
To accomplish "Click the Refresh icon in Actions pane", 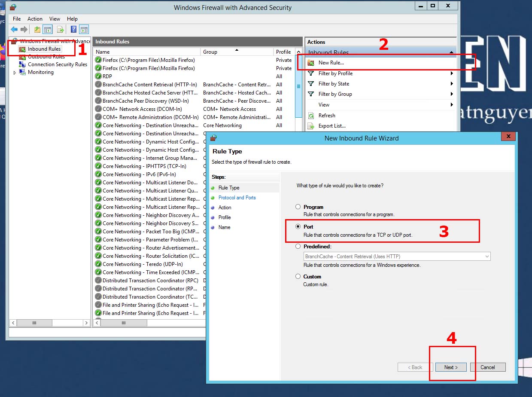I will pos(311,116).
